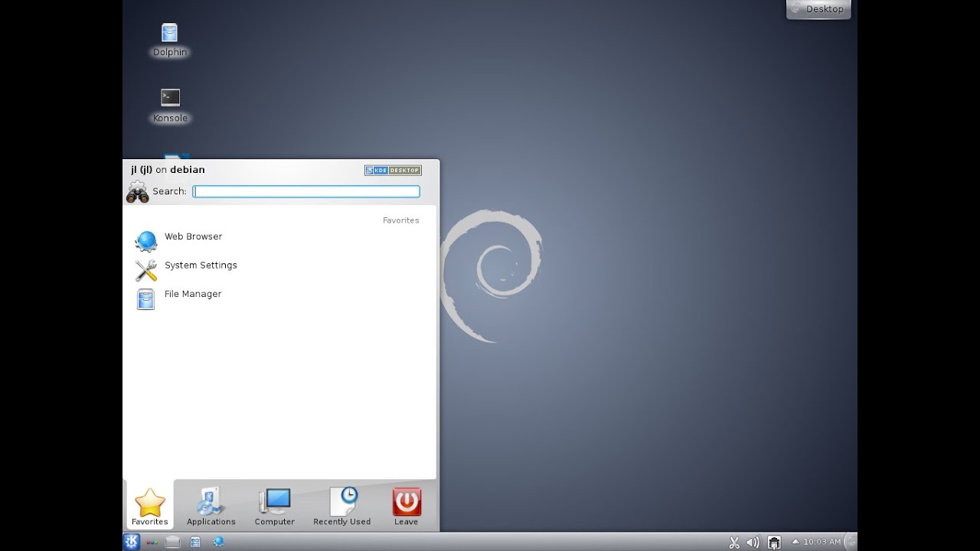Click the jl on debian user label
The height and width of the screenshot is (551, 980).
[x=168, y=170]
